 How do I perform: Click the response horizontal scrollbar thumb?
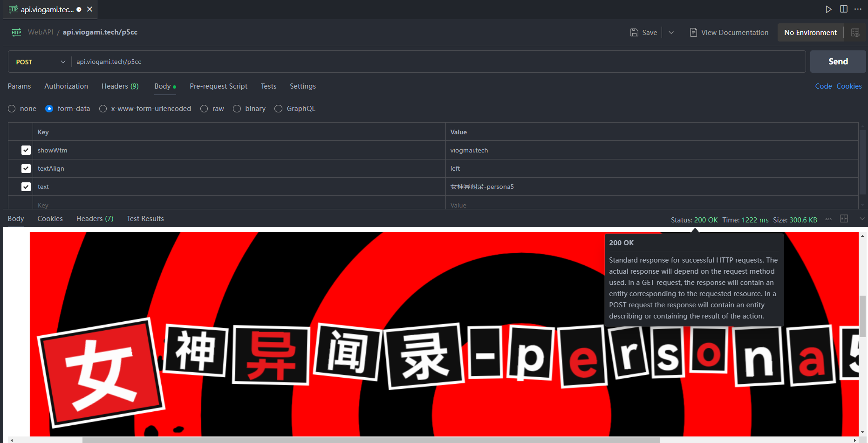tap(371, 440)
